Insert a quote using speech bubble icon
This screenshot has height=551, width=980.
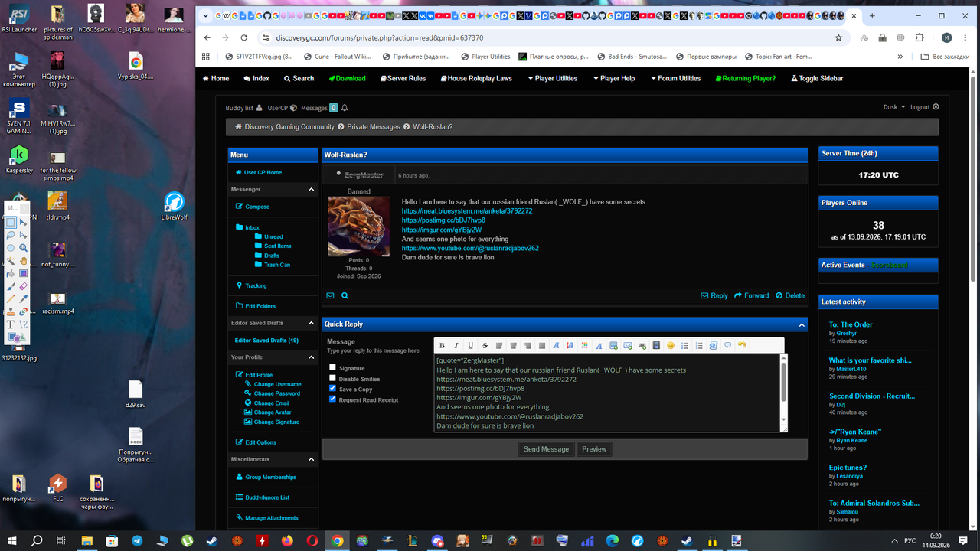tap(727, 346)
